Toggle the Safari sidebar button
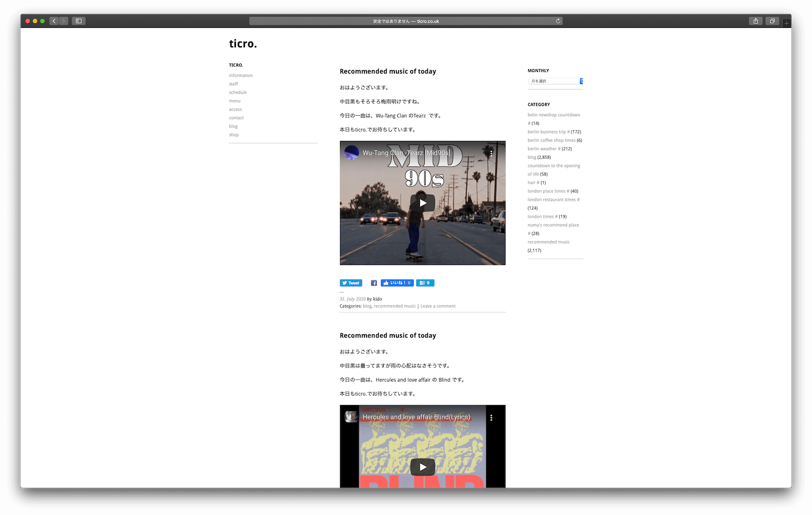812x515 pixels. coord(79,21)
